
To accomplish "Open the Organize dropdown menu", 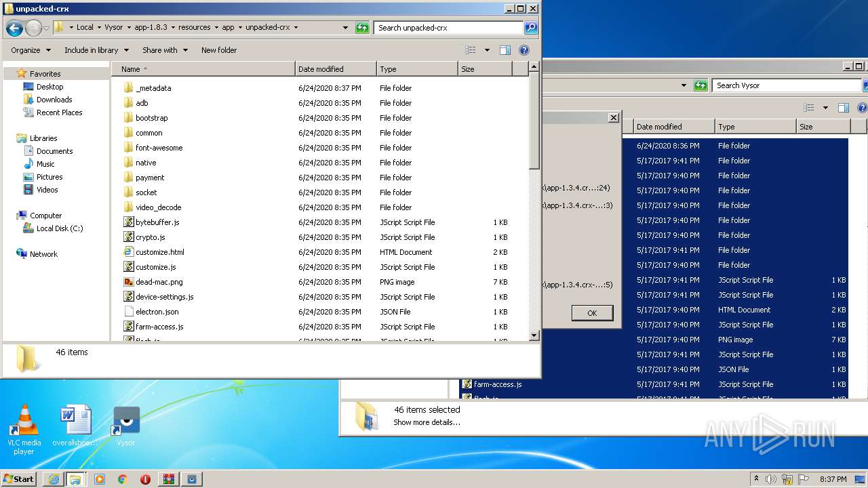I will pyautogui.click(x=31, y=50).
